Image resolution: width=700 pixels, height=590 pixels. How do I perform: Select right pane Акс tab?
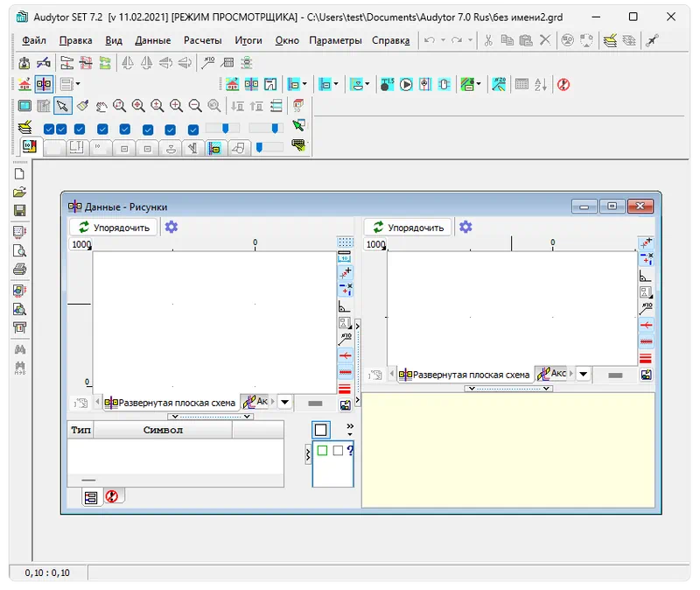click(x=552, y=374)
